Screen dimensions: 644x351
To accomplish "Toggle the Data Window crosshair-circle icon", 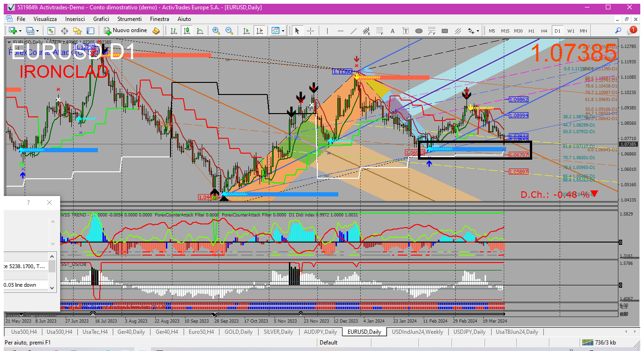I will click(64, 31).
